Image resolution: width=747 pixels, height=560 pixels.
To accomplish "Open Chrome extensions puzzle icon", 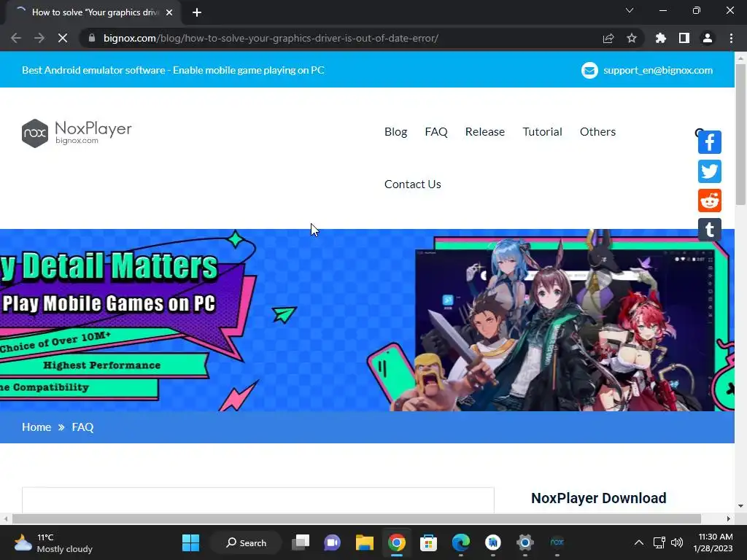I will (x=661, y=38).
